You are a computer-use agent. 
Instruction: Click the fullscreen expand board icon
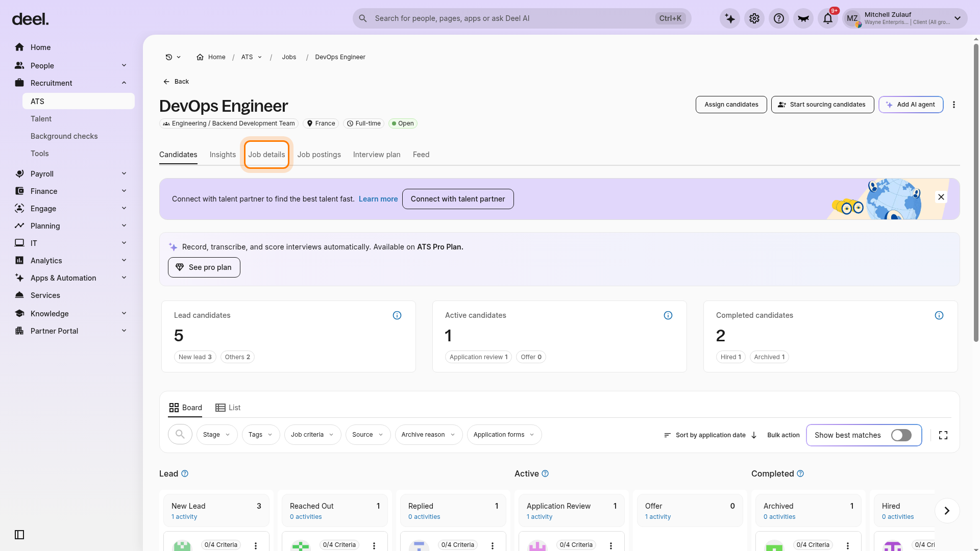pos(943,435)
